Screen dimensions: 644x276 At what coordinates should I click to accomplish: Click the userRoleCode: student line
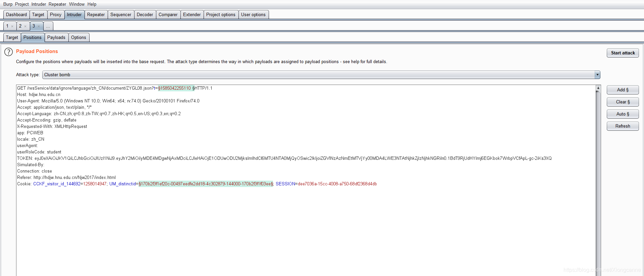[39, 152]
